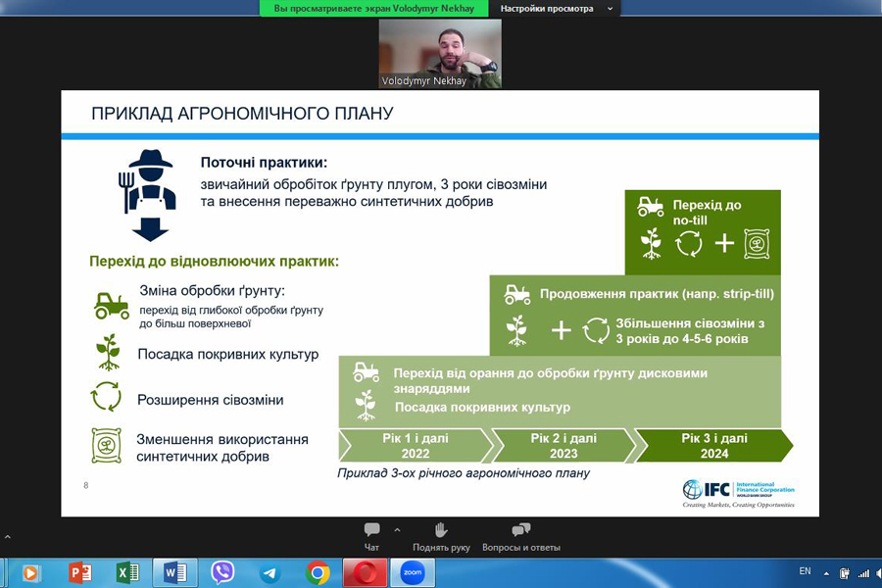Select Volodymyr Nekhay's video thumbnail
The width and height of the screenshot is (882, 588).
click(440, 54)
